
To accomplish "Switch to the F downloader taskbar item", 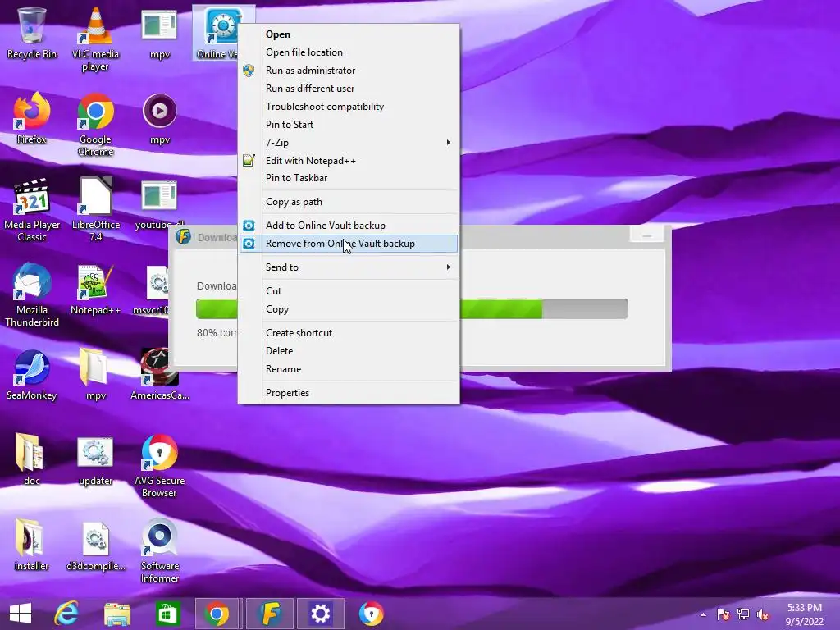I will click(269, 614).
